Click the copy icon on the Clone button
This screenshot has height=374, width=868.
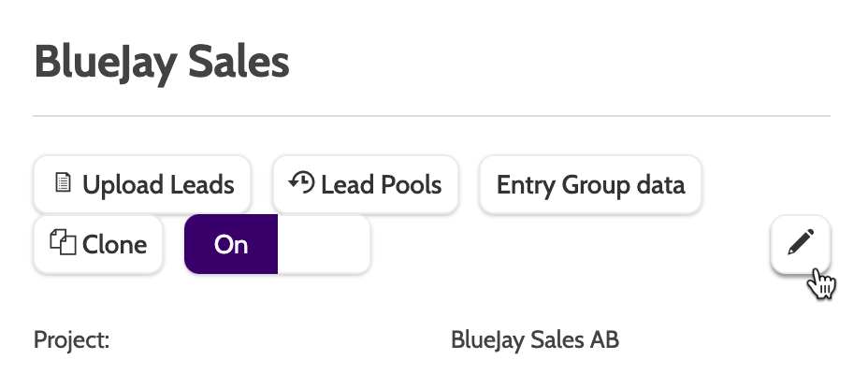[x=62, y=244]
